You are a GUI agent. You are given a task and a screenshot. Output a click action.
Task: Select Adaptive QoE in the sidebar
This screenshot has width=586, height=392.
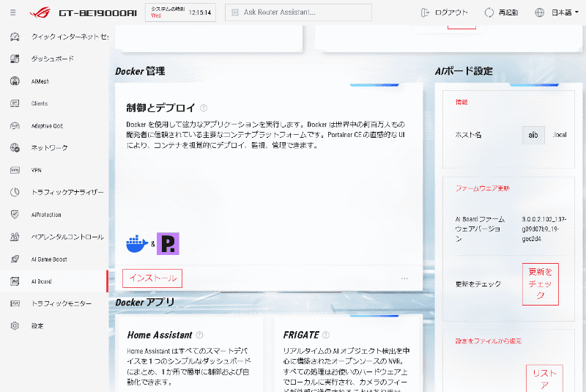click(x=47, y=126)
